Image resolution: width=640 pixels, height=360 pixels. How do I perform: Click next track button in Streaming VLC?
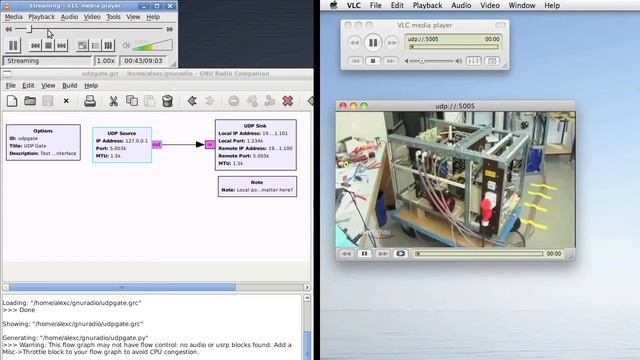(x=61, y=45)
